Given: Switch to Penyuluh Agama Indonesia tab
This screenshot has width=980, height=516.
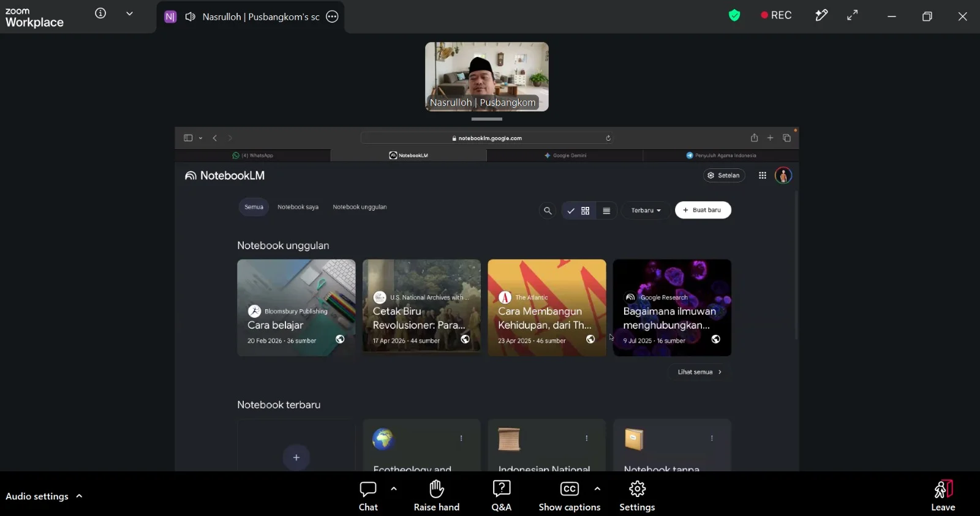Looking at the screenshot, I should [721, 155].
